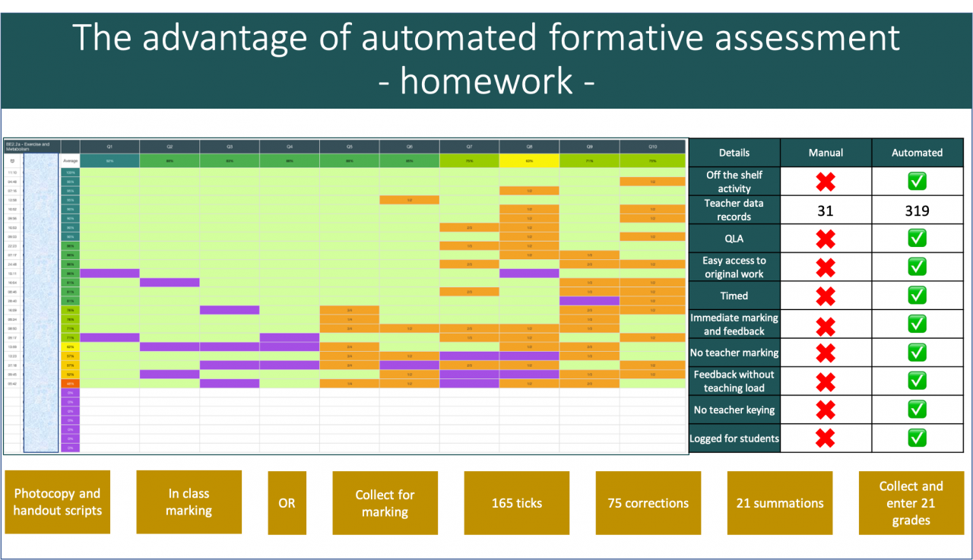Click the 'Teacher data records' label

734,210
